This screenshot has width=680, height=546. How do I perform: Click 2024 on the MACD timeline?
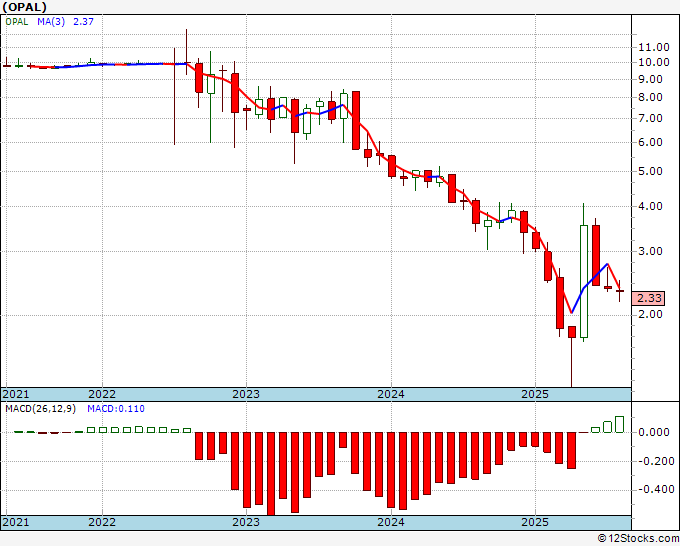click(391, 522)
